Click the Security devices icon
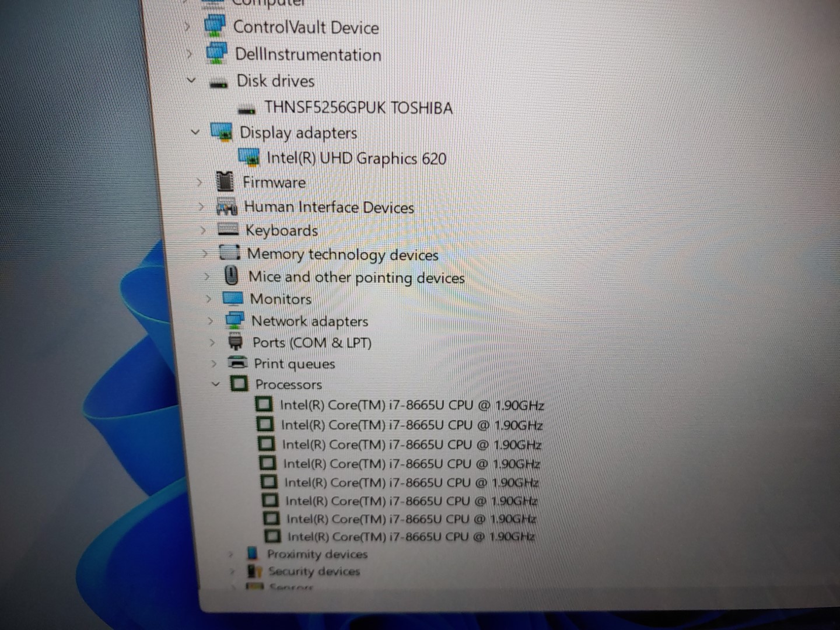This screenshot has height=630, width=840. coord(254,570)
